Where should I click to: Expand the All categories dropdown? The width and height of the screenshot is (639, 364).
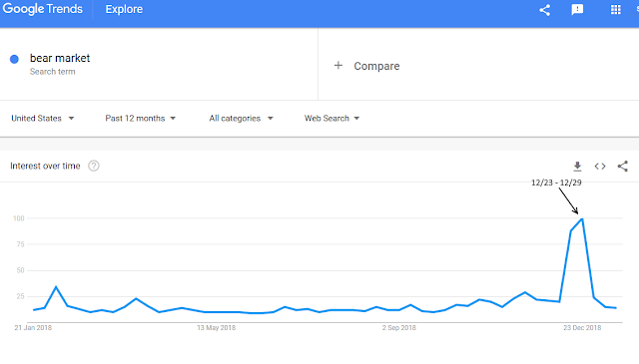[x=241, y=119]
